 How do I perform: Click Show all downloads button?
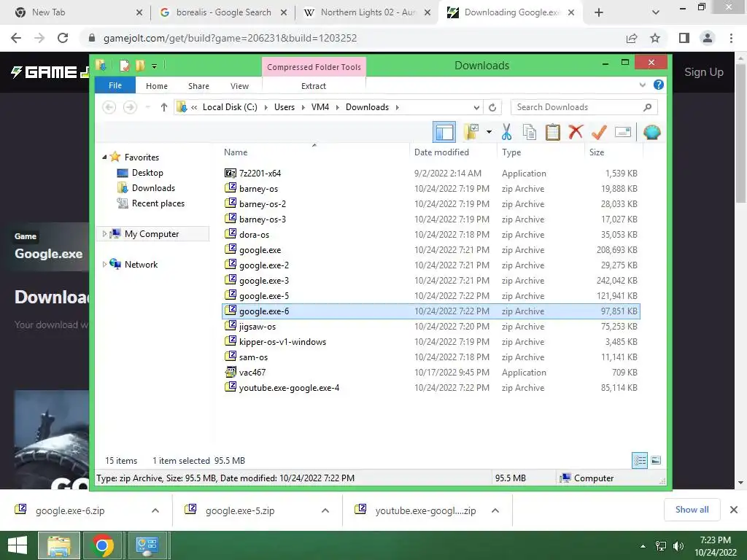point(692,510)
